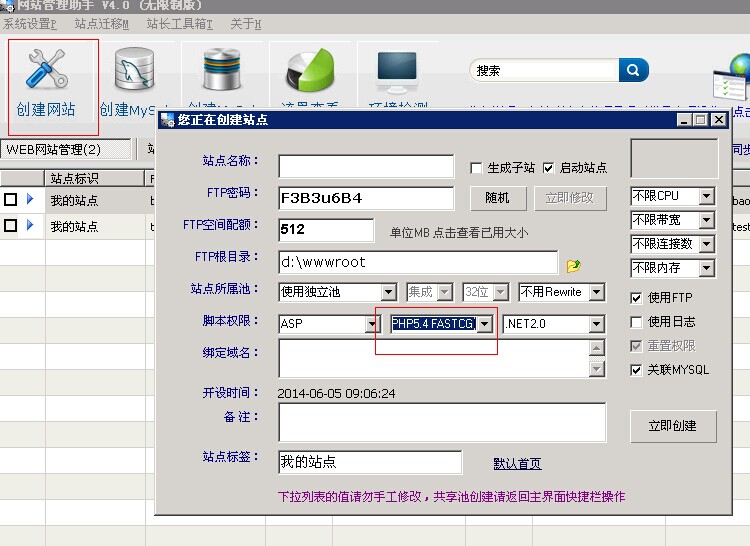Click the database stack icon in toolbar
Screen dimensions: 750x546
click(222, 71)
